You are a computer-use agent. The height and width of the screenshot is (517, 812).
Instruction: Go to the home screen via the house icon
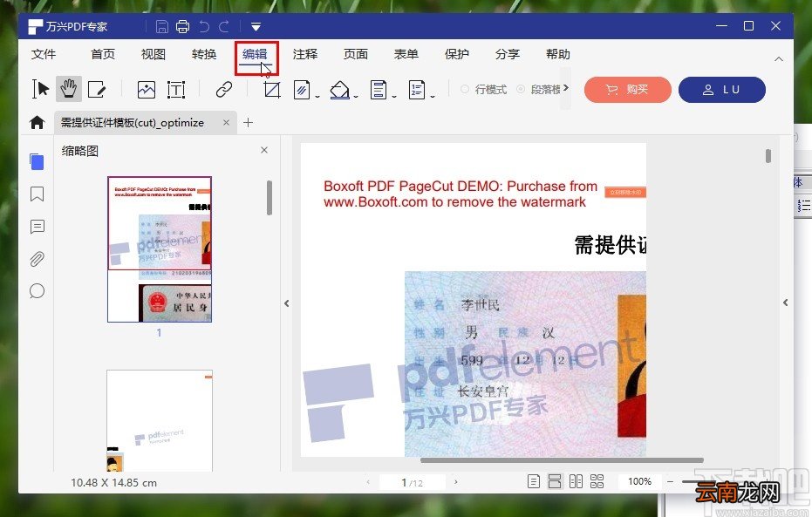37,123
